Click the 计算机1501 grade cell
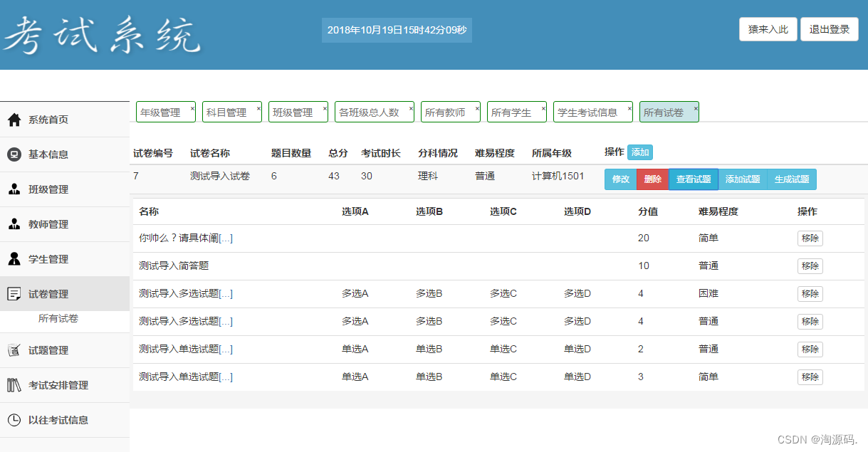The height and width of the screenshot is (452, 868). pyautogui.click(x=558, y=176)
